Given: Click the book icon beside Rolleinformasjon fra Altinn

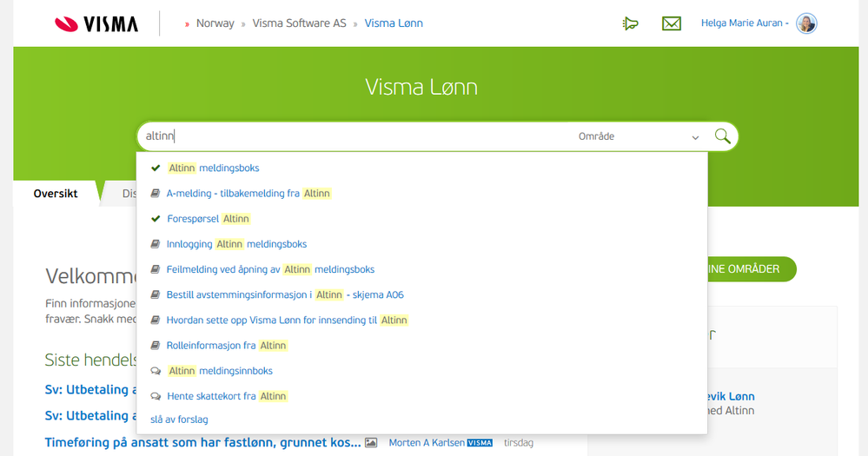Looking at the screenshot, I should (156, 346).
